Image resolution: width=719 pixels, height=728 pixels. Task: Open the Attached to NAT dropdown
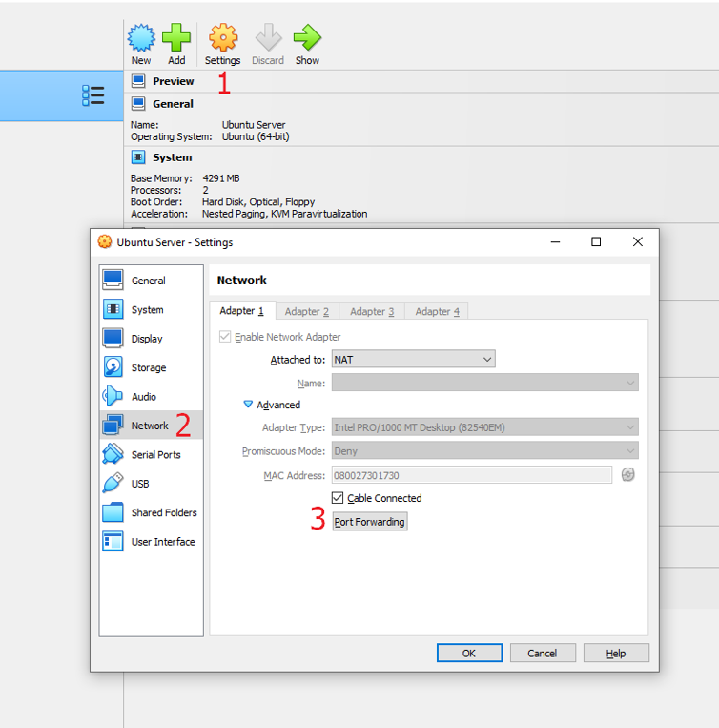click(413, 360)
